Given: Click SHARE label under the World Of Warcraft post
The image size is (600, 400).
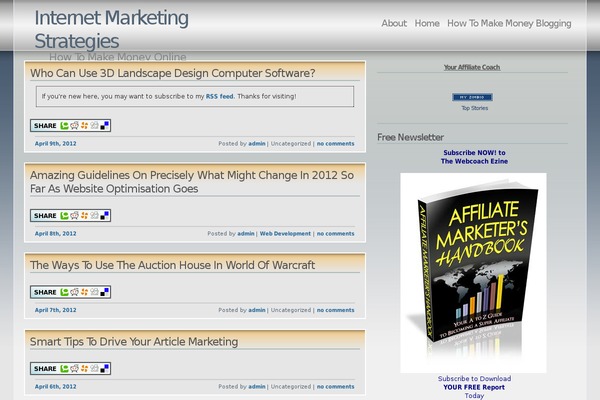Looking at the screenshot, I should point(45,292).
